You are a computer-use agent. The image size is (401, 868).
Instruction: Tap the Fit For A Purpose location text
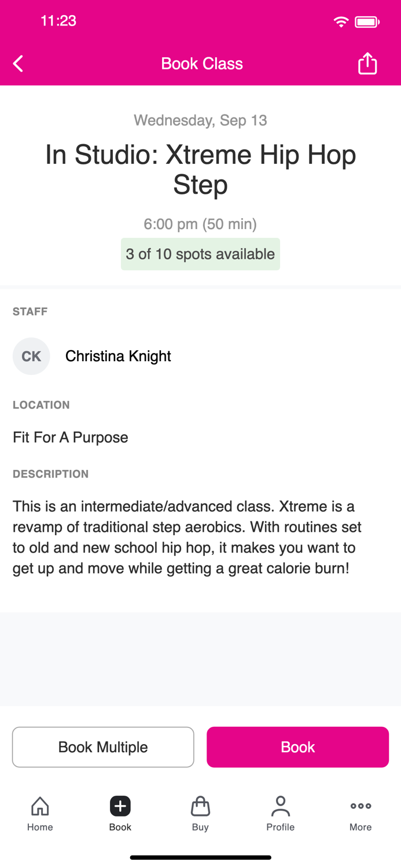click(70, 437)
